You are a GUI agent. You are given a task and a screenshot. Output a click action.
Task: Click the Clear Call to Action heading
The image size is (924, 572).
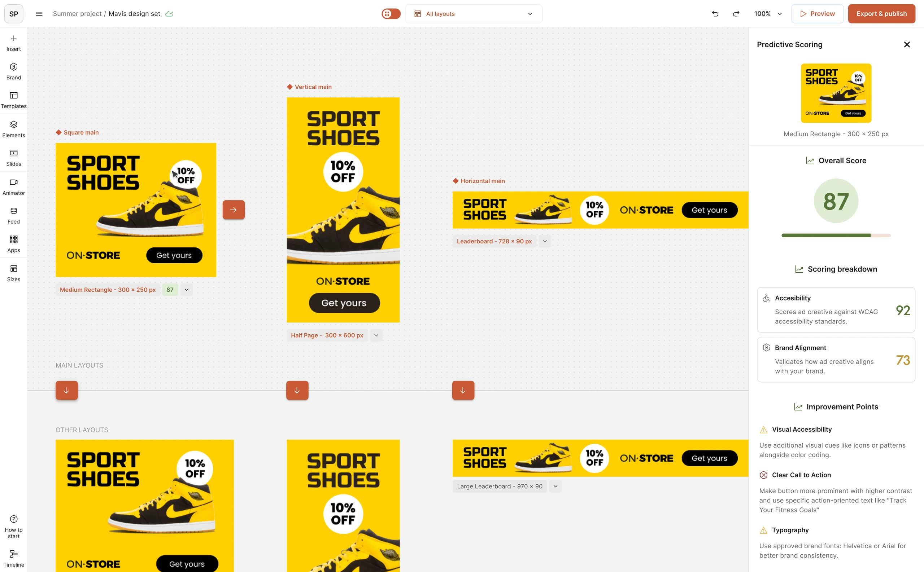coord(801,475)
